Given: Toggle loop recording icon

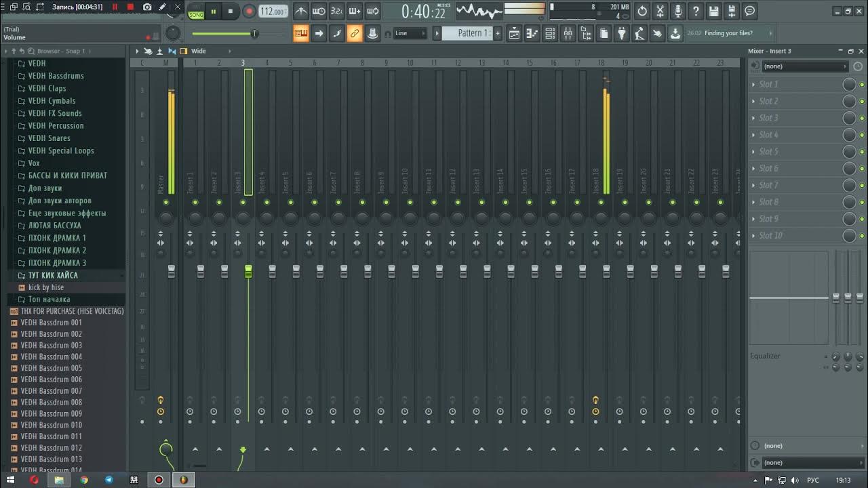Looking at the screenshot, I should click(x=372, y=12).
